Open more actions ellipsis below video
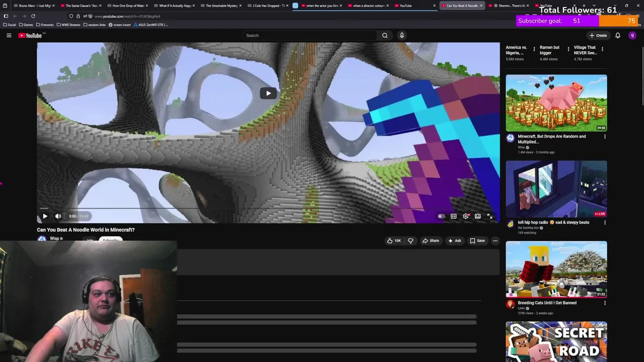 [x=495, y=241]
